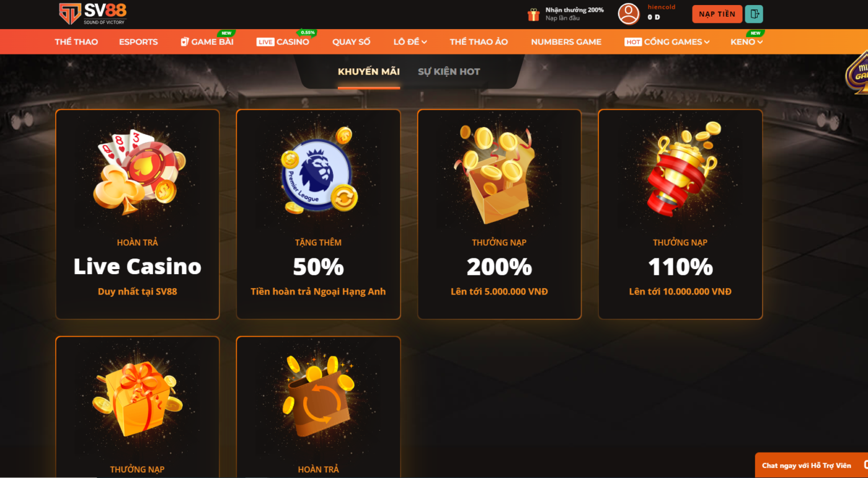Open the user profile avatar icon
The image size is (868, 478).
[629, 14]
